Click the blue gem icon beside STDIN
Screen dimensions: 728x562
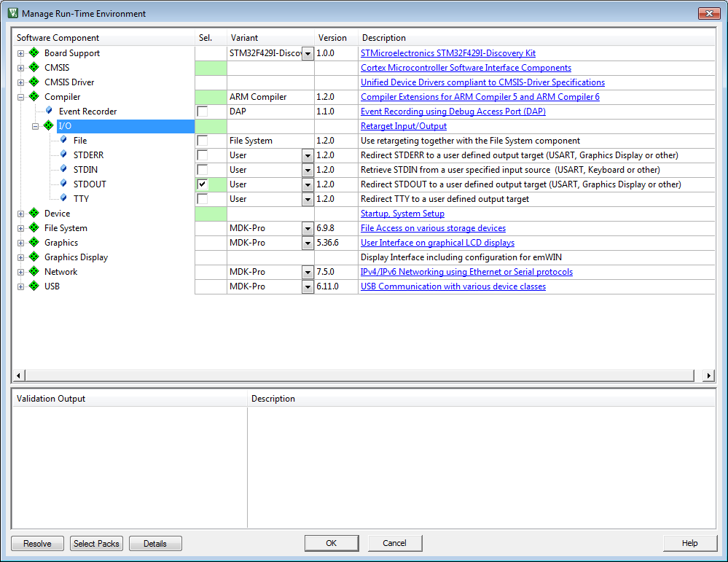point(63,169)
